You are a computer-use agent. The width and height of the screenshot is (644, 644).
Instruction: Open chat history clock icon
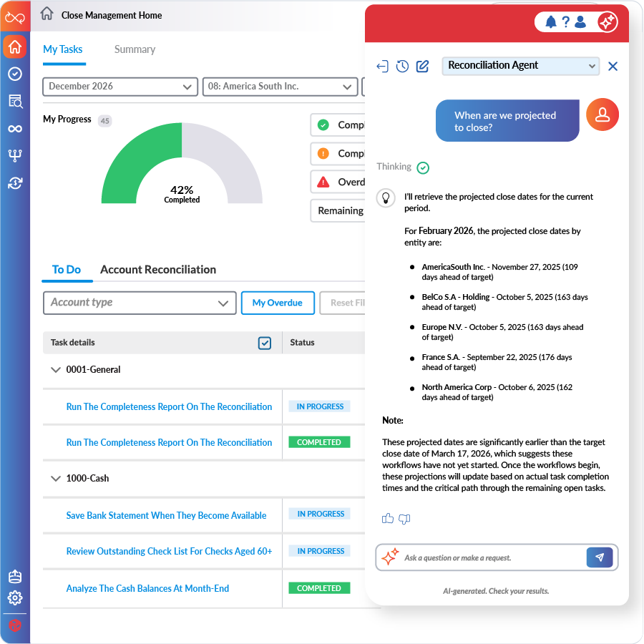402,66
